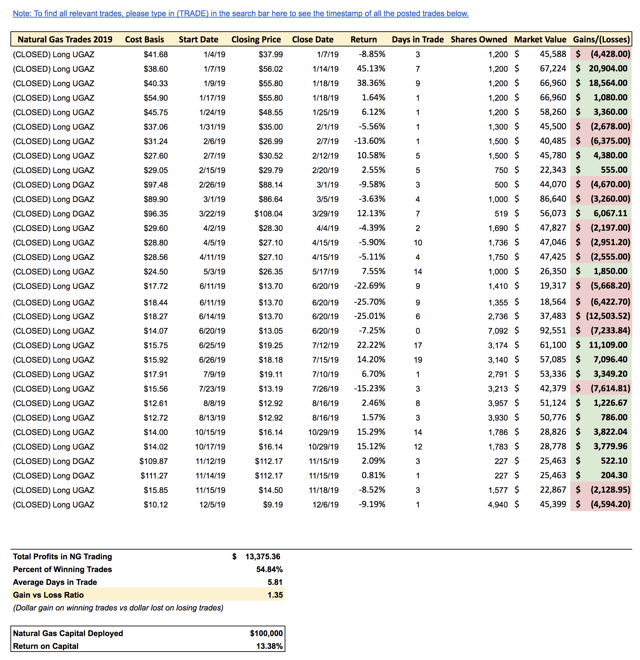This screenshot has height=660, width=640.
Task: Select the Start Date column header
Action: [198, 40]
